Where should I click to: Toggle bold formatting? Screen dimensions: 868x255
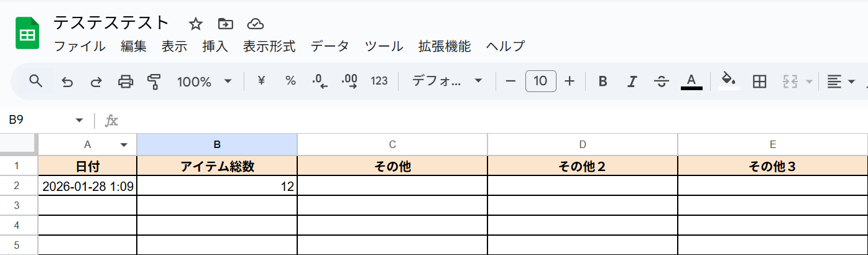click(x=602, y=81)
